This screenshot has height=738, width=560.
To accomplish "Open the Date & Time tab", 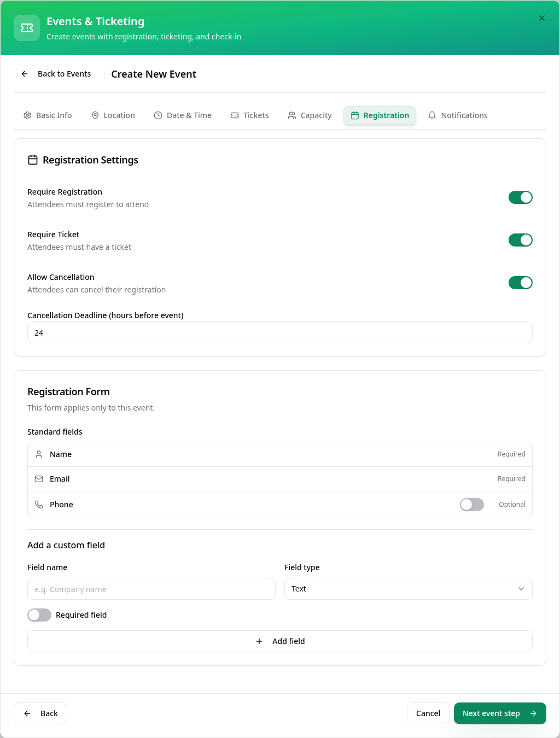I will [x=183, y=115].
